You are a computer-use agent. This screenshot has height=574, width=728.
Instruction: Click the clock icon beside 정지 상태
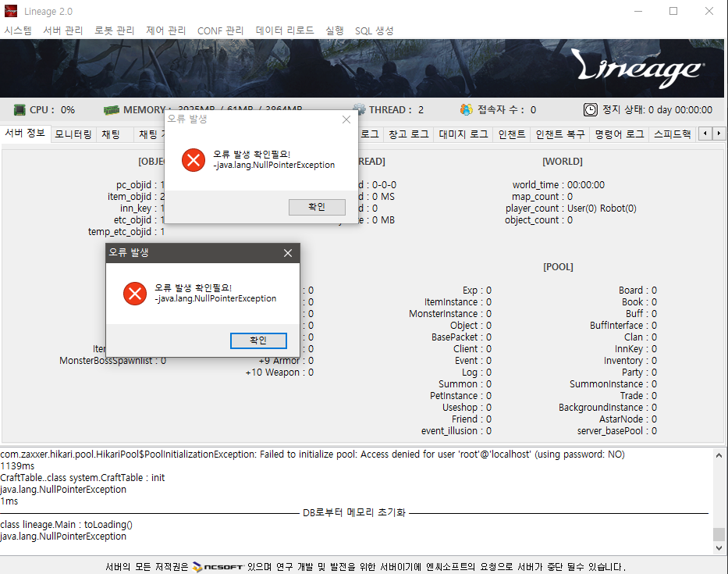590,109
